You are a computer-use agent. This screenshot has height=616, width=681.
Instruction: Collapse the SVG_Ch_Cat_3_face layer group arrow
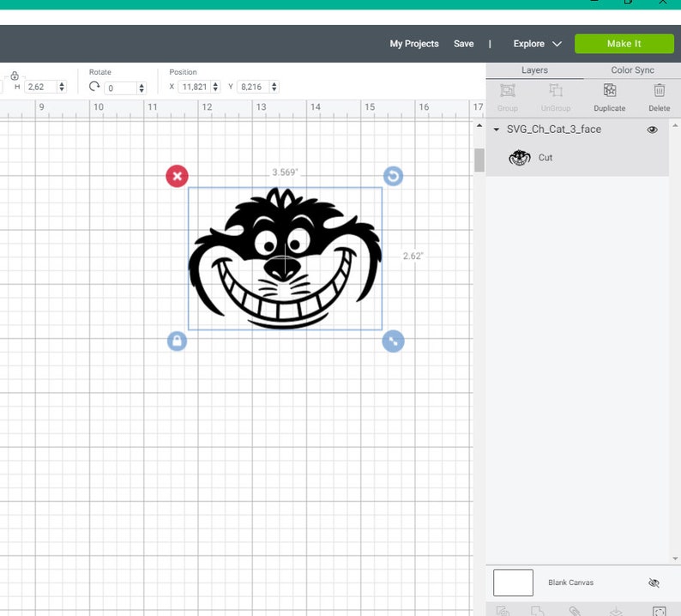(497, 130)
